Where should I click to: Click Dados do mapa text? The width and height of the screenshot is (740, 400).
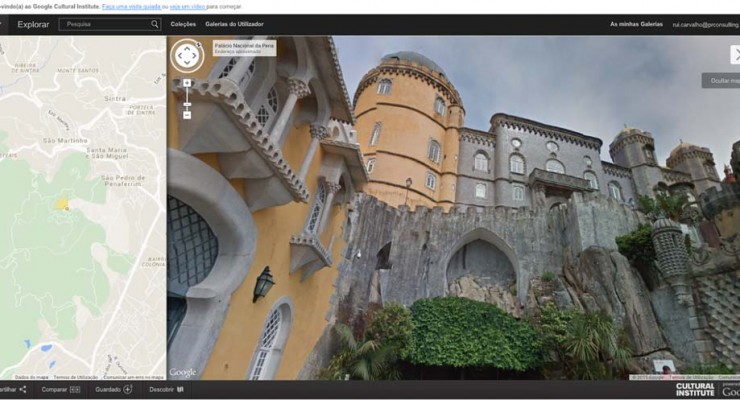[31, 377]
